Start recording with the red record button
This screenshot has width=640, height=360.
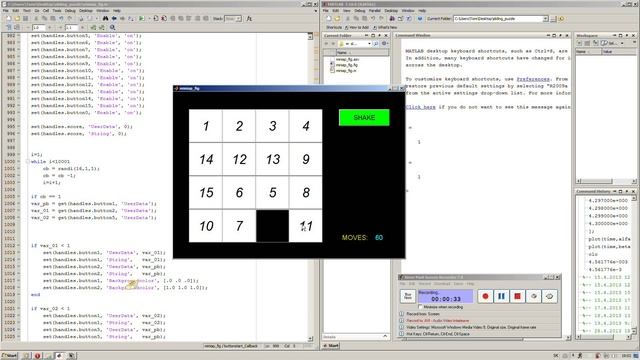(x=485, y=296)
